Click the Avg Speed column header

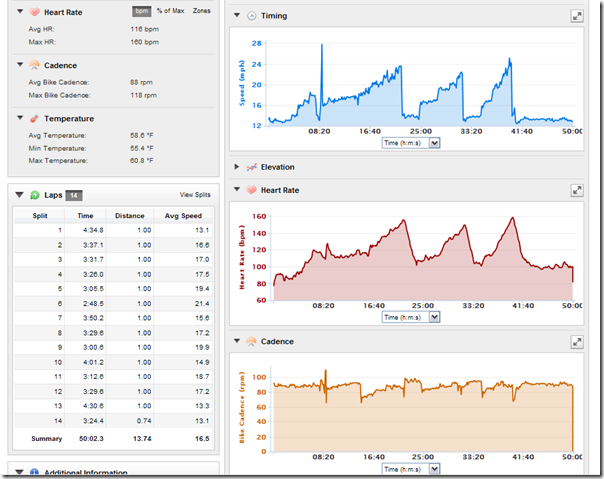[186, 215]
